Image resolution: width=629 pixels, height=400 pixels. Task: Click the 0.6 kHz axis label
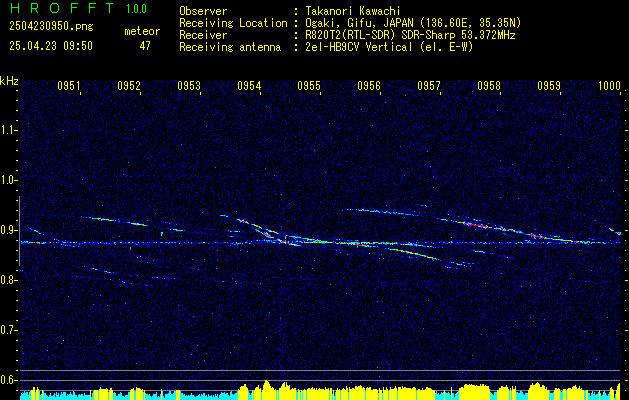8,380
